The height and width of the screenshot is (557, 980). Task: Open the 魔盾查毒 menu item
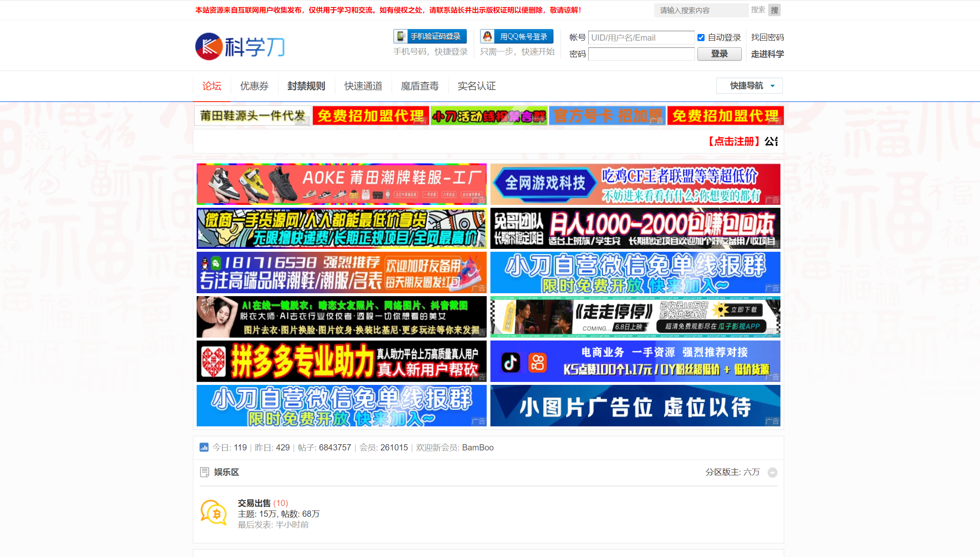419,86
